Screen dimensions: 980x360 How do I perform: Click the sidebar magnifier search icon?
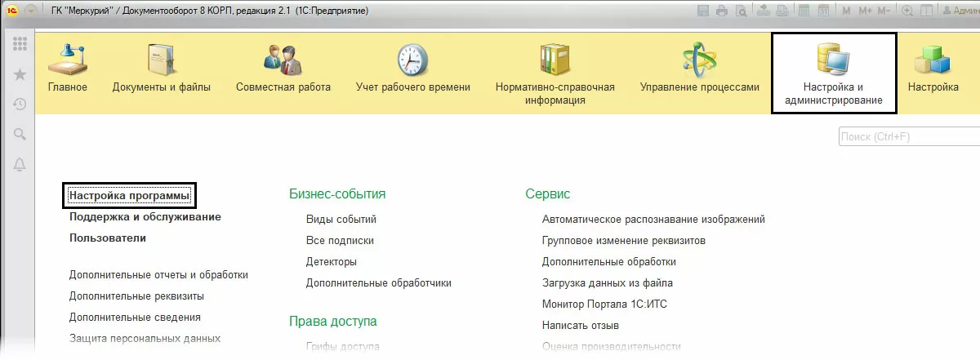[x=20, y=134]
